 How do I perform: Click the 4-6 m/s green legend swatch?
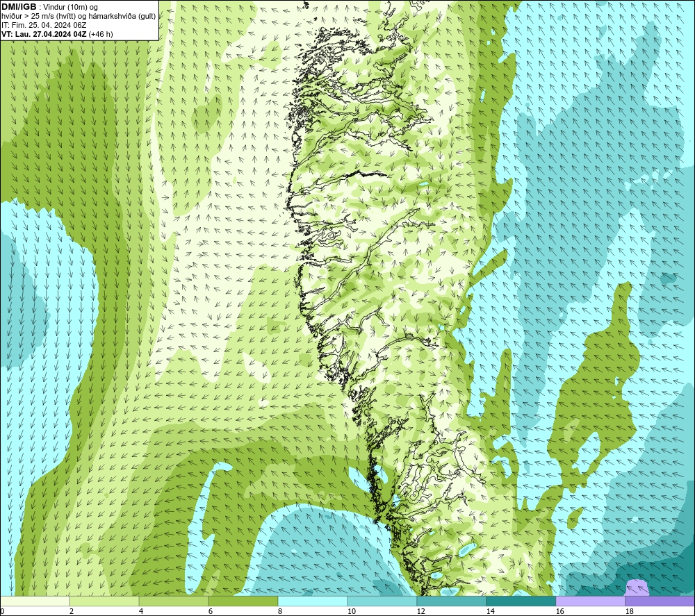174,601
